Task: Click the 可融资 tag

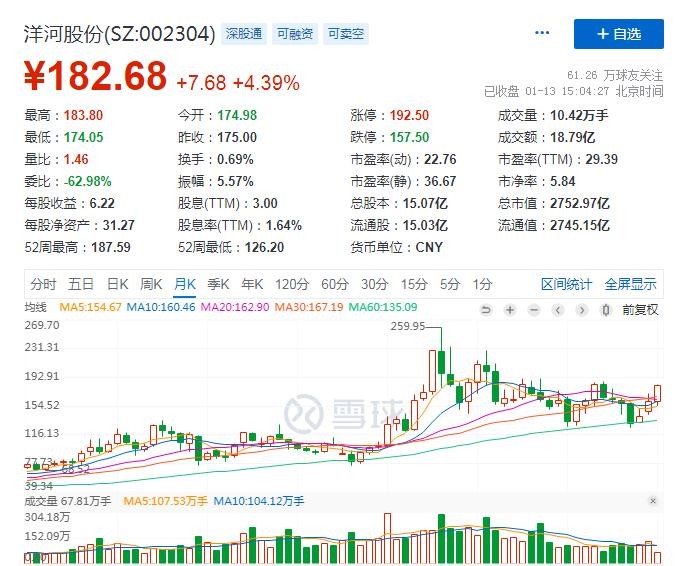Action: click(x=295, y=34)
